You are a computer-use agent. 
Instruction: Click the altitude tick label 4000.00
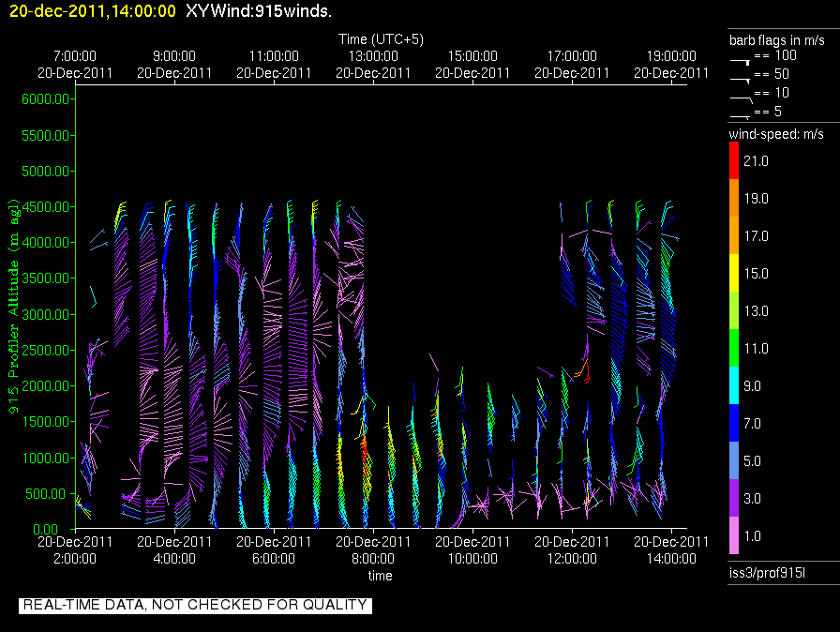[x=46, y=243]
